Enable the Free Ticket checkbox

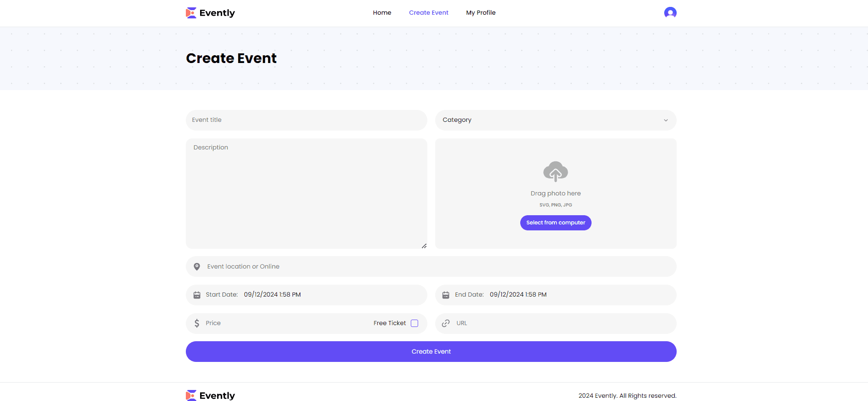tap(414, 323)
